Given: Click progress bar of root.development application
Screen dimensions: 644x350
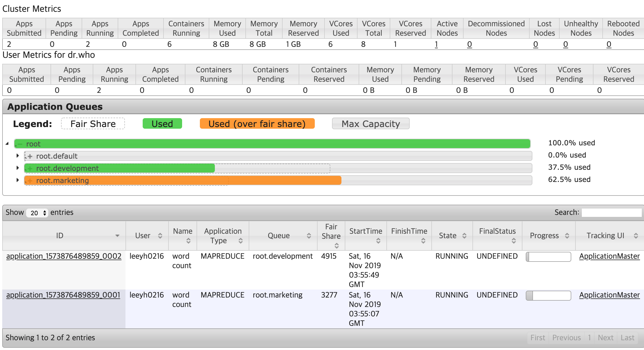Looking at the screenshot, I should pyautogui.click(x=548, y=257).
